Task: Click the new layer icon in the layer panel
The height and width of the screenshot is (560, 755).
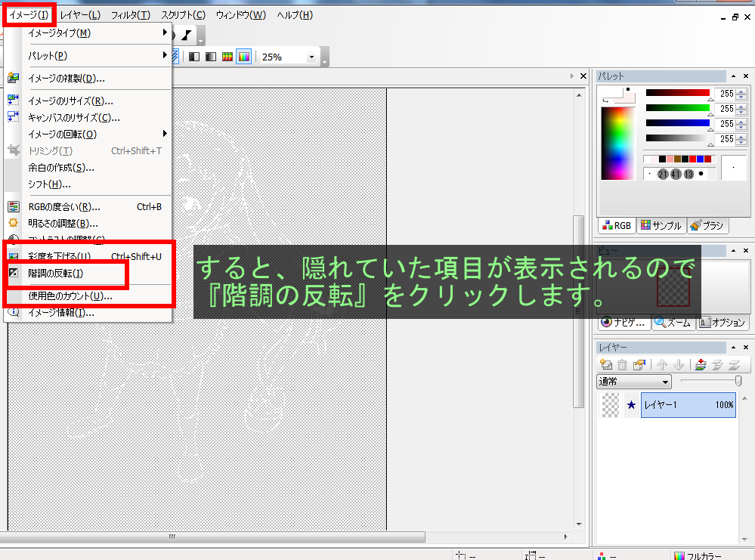Action: point(605,365)
